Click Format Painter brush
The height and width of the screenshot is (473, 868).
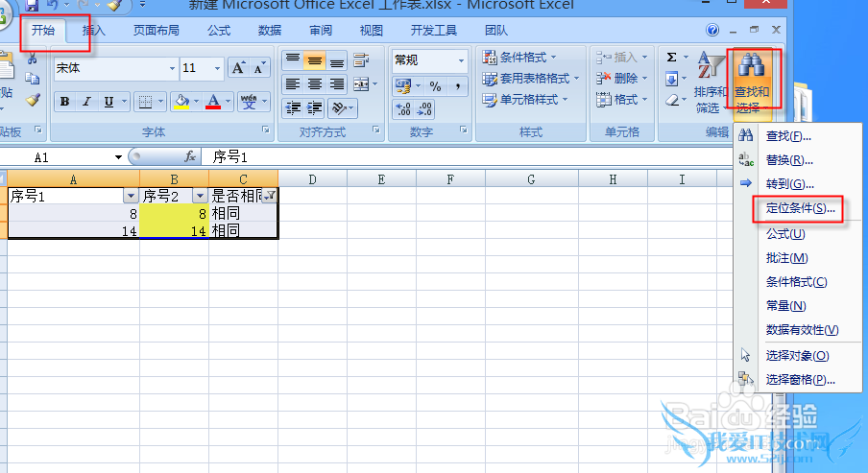33,100
